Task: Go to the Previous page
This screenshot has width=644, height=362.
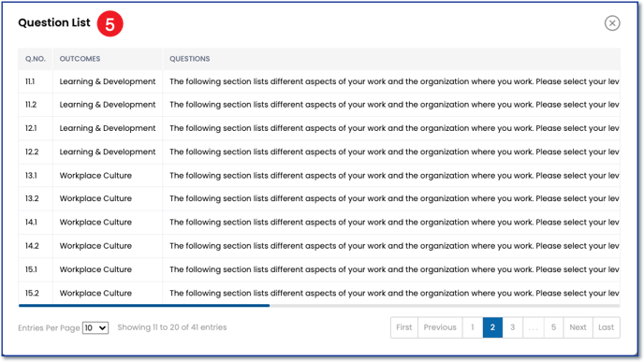Action: pyautogui.click(x=440, y=327)
